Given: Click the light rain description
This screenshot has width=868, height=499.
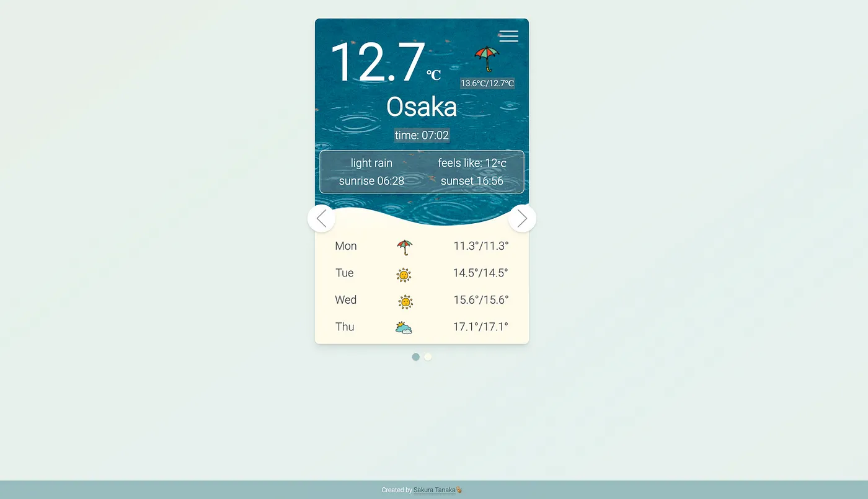Looking at the screenshot, I should pyautogui.click(x=371, y=163).
